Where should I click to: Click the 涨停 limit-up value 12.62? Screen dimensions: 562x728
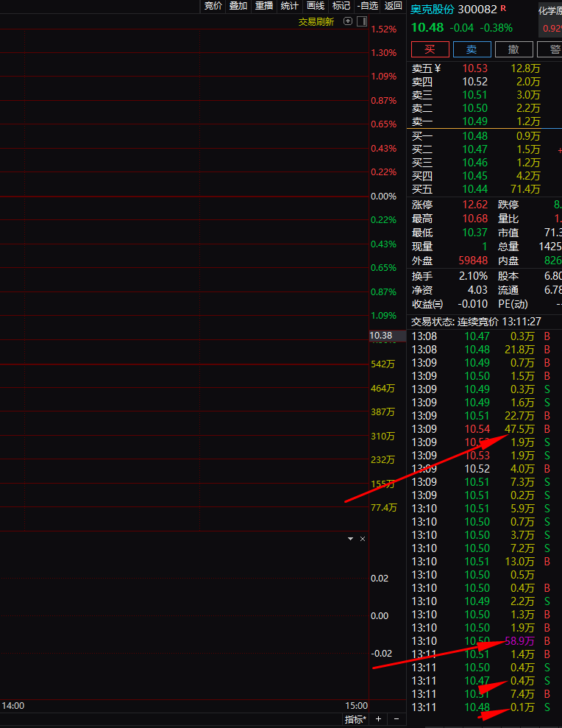(474, 205)
